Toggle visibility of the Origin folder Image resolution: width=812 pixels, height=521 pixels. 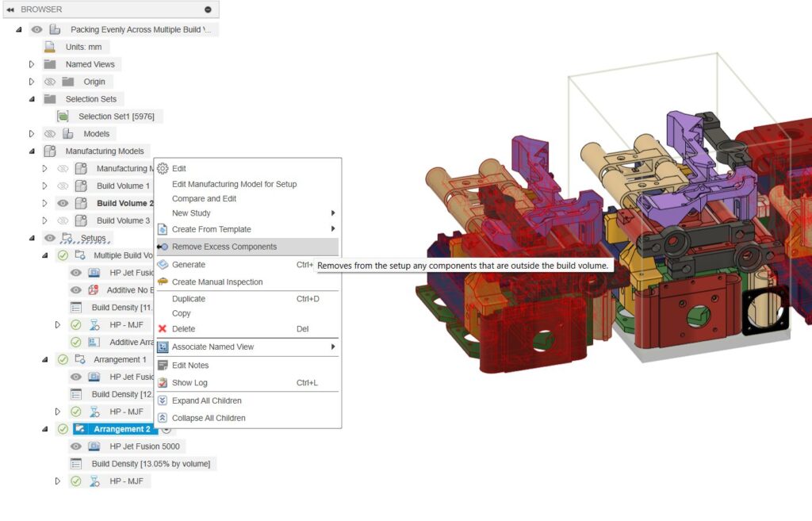click(50, 82)
